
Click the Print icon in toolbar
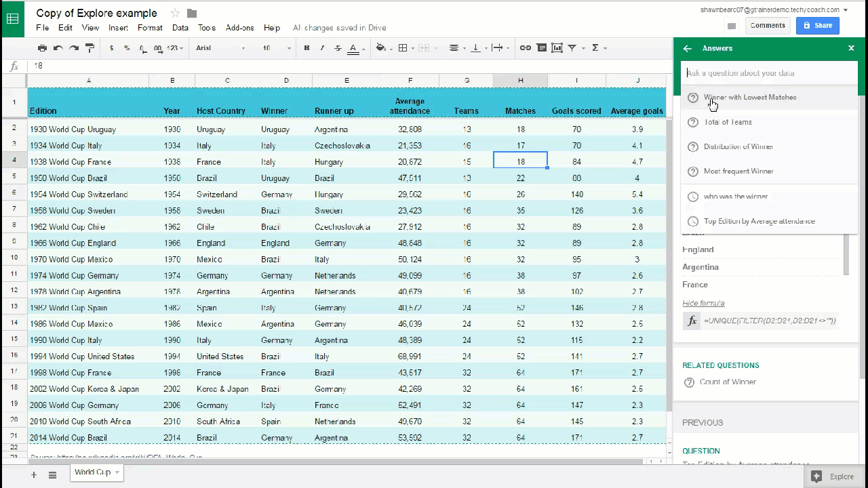click(42, 48)
